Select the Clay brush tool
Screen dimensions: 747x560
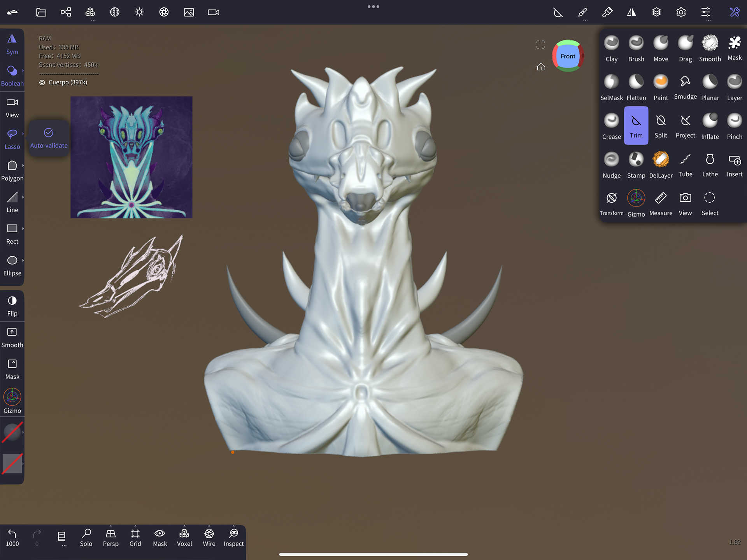click(611, 48)
